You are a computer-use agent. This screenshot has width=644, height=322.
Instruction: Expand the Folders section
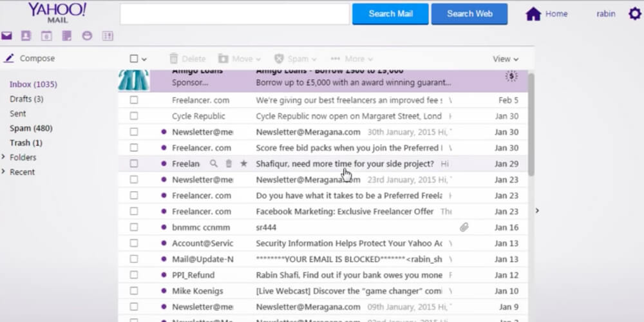tap(3, 157)
